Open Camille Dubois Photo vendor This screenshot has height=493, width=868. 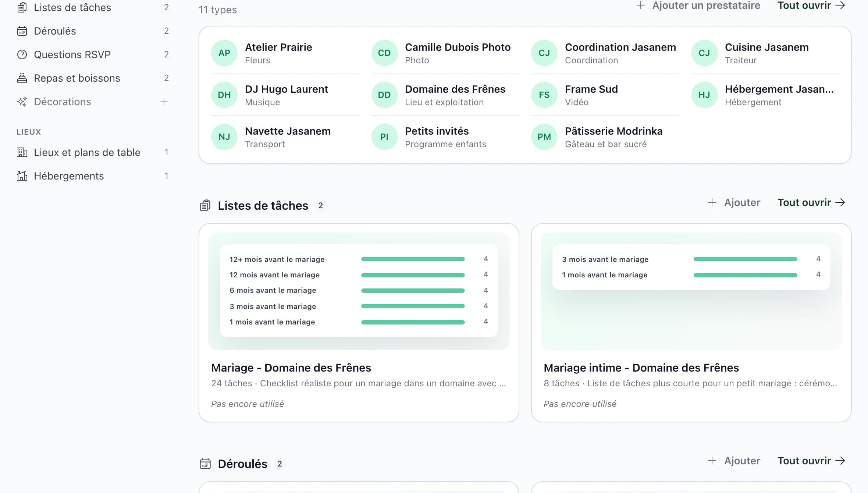(x=445, y=53)
